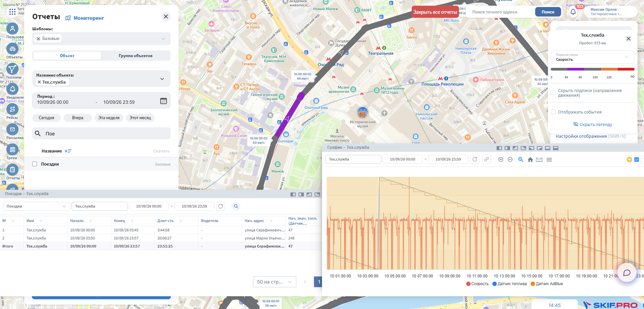Check the Поездки report checkbox
Image resolution: width=644 pixels, height=309 pixels.
coord(35,164)
